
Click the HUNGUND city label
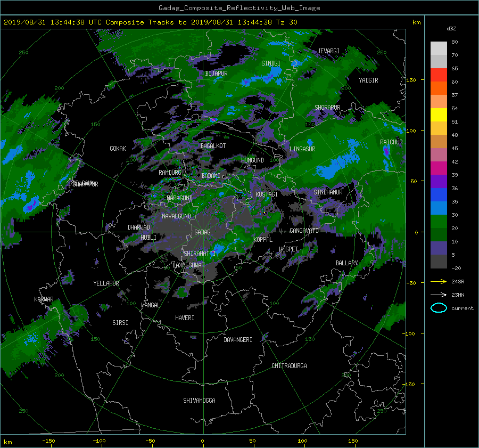click(252, 160)
